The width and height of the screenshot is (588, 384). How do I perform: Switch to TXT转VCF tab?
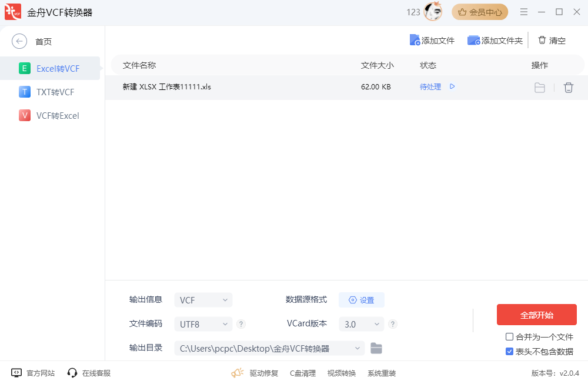50,92
